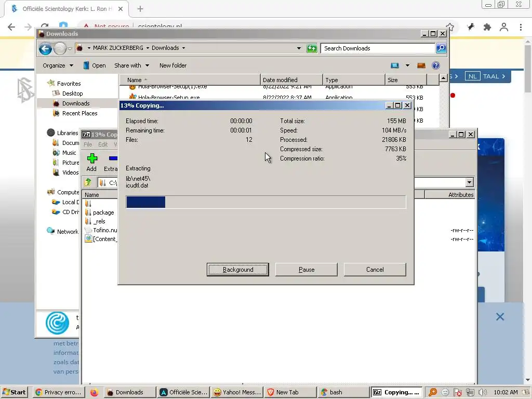Click TAAL language link
Image resolution: width=532 pixels, height=399 pixels.
coord(494,76)
